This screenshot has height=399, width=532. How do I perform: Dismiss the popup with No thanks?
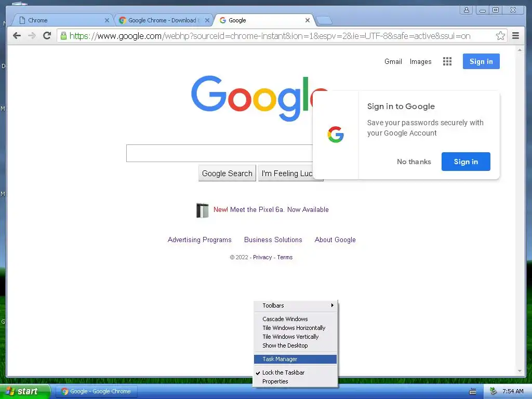[414, 162]
